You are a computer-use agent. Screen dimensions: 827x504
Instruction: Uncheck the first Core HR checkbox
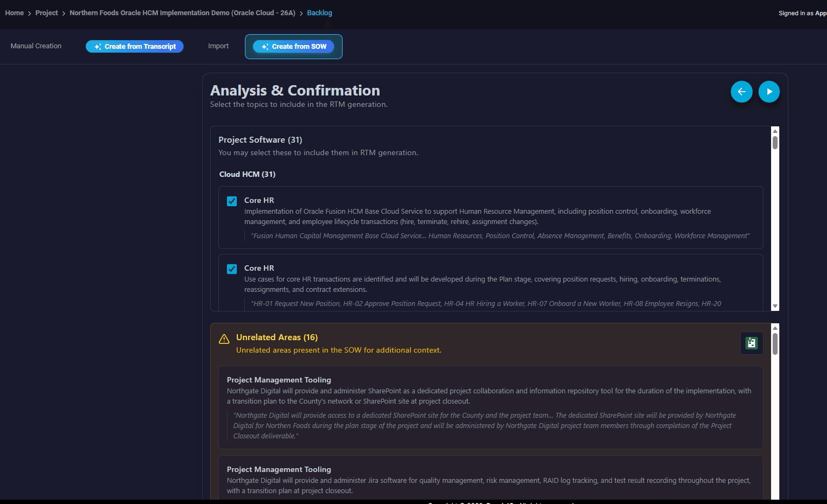232,201
